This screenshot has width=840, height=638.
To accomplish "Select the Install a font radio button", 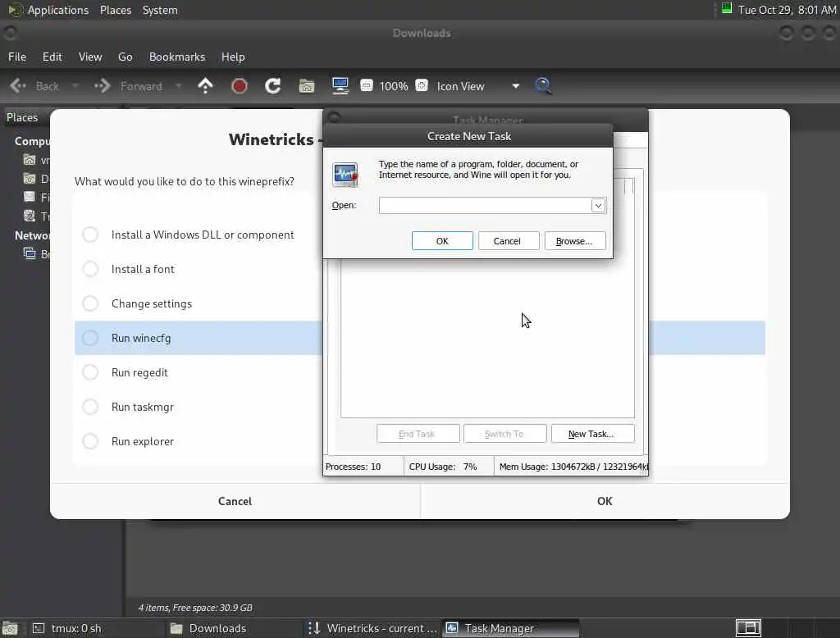I will (x=90, y=269).
